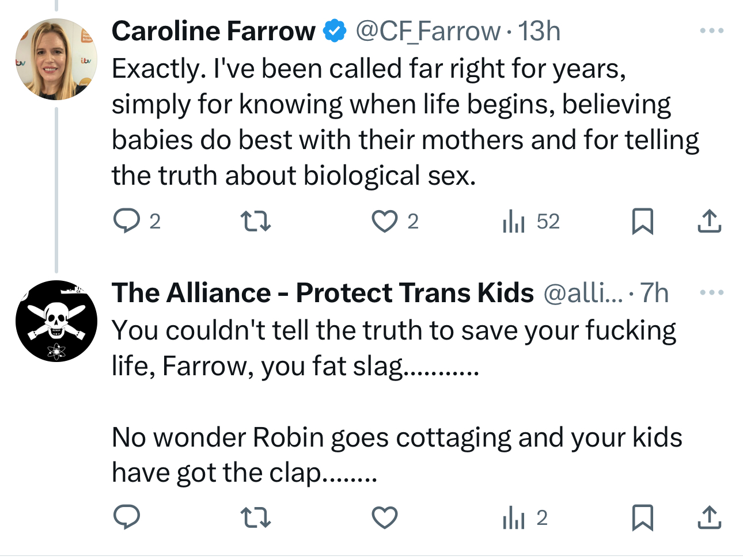
Task: Repost The Alliance's tweet
Action: coord(255,517)
